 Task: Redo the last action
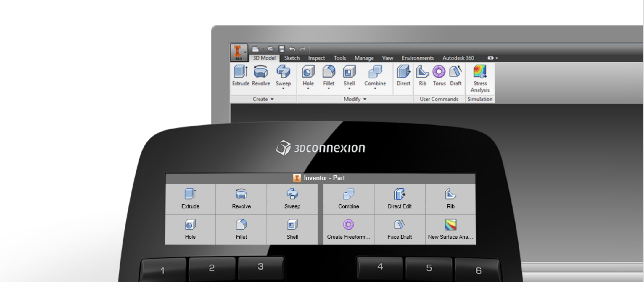302,49
